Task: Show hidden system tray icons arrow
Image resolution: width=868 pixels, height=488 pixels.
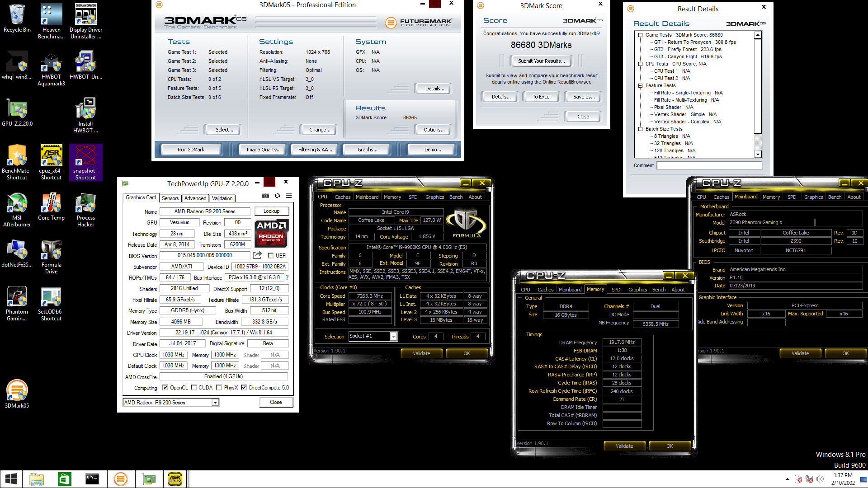Action: click(x=787, y=479)
